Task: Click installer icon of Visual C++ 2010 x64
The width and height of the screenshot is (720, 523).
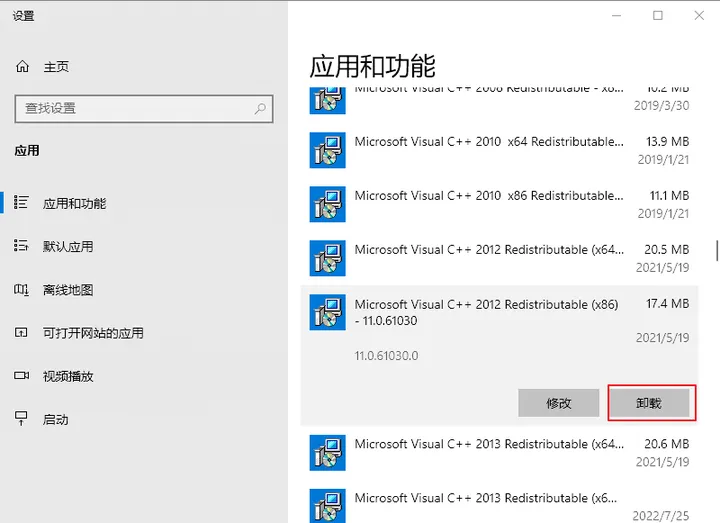Action: 327,150
